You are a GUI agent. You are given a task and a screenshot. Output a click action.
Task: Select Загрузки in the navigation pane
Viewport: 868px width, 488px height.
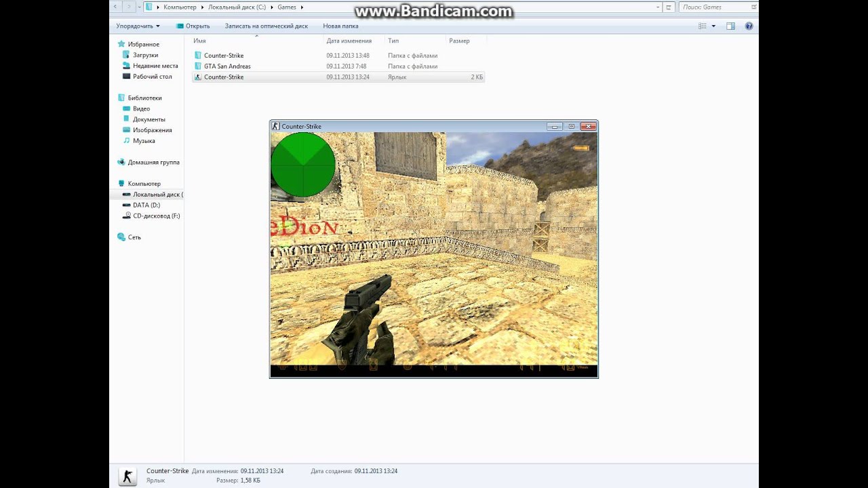click(x=145, y=55)
